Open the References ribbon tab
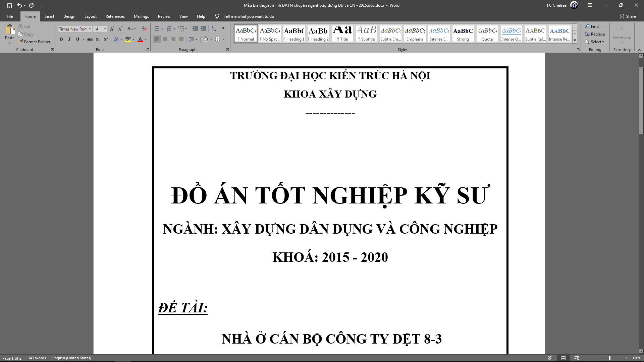 pos(115,16)
